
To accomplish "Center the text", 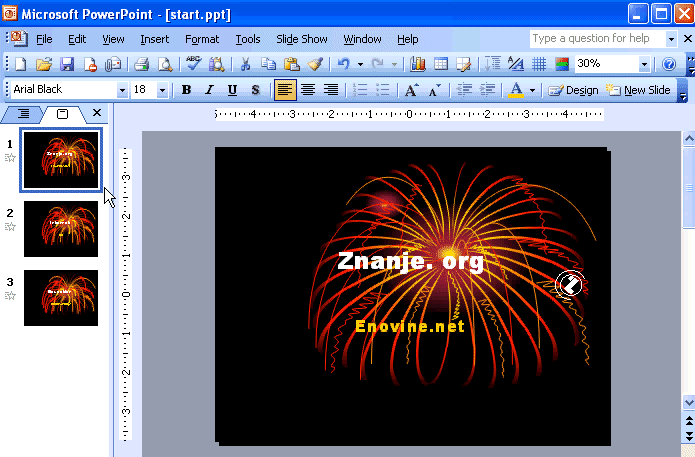I will [308, 90].
